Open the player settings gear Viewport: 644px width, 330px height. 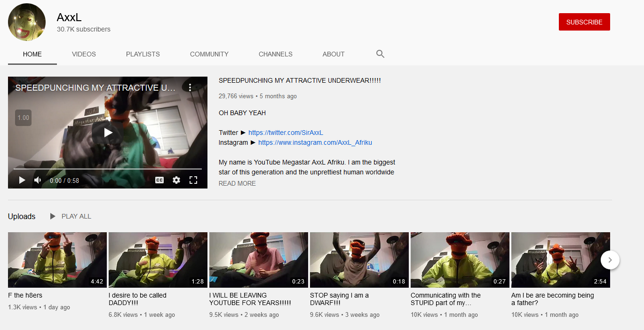[x=176, y=180]
